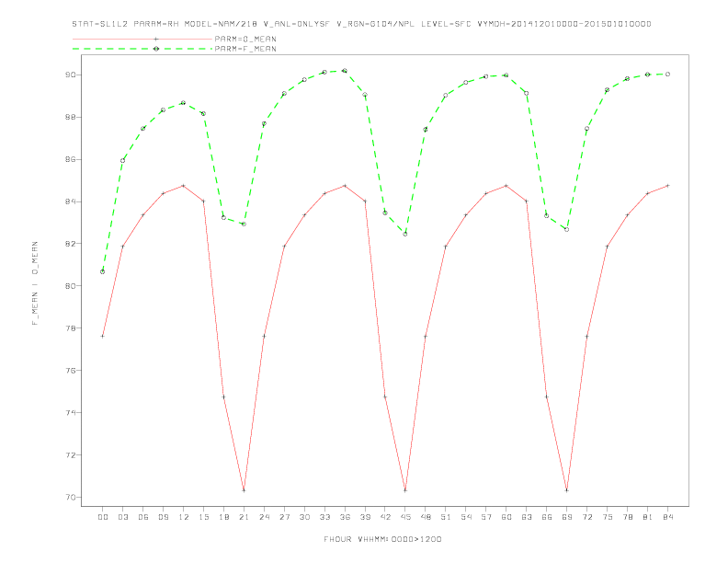Select the green dashed F_MEAN legend line sample
728x563 pixels.
tap(142, 49)
